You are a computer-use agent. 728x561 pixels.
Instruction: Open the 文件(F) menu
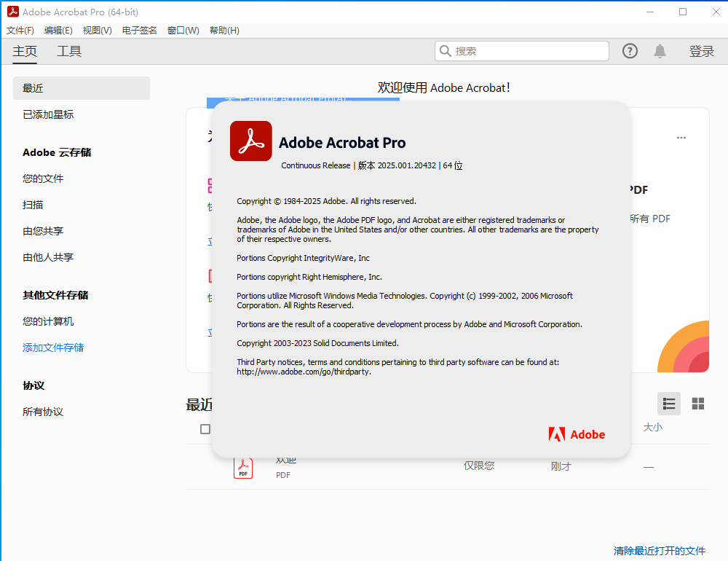coord(20,30)
